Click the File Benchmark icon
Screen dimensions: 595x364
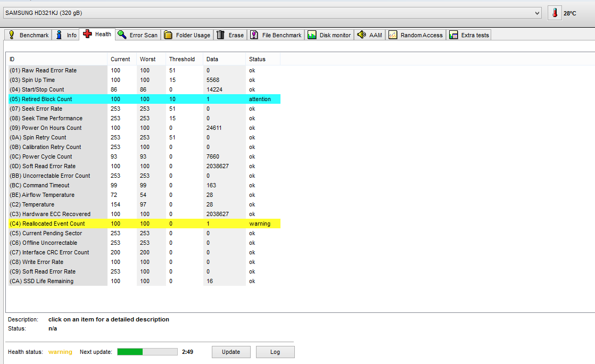(x=254, y=35)
